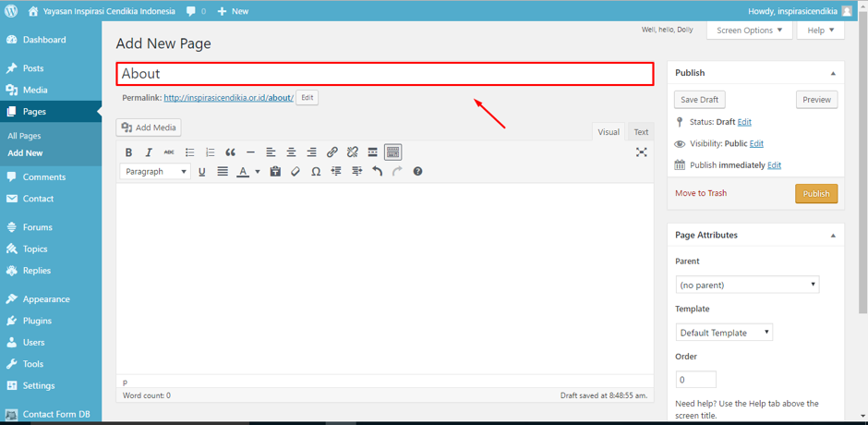Publish the page

(816, 194)
